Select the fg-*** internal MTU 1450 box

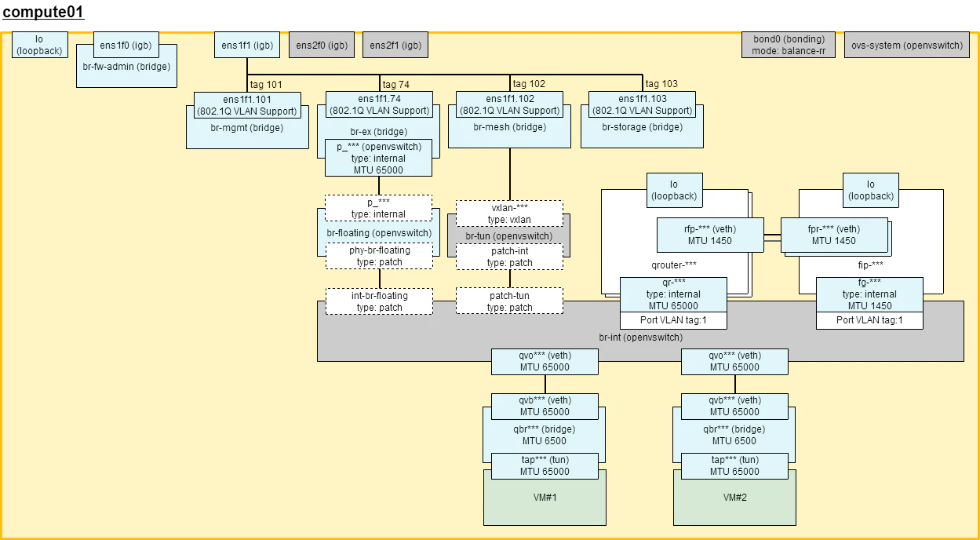(870, 294)
